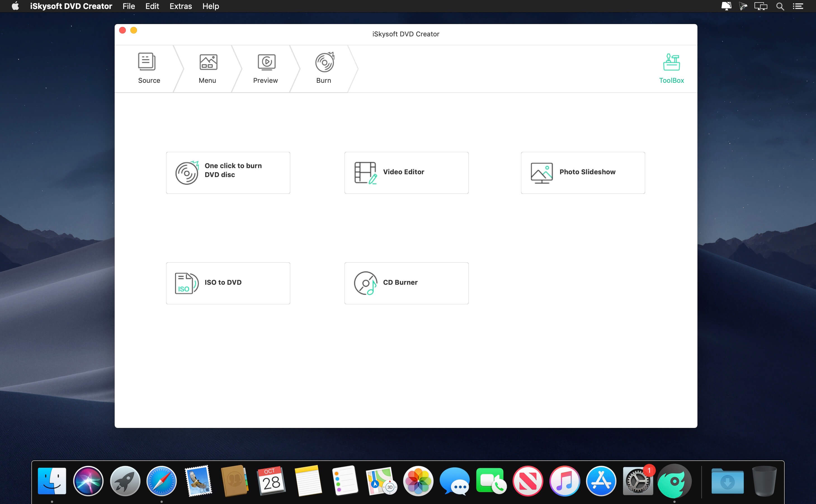Open the Photo Slideshow tool
Screen dimensions: 816x504
(x=583, y=173)
